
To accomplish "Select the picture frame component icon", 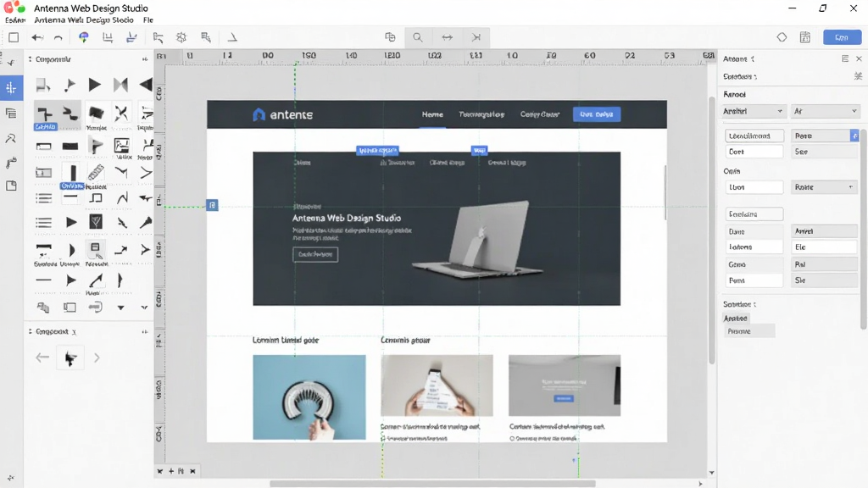I will [122, 146].
